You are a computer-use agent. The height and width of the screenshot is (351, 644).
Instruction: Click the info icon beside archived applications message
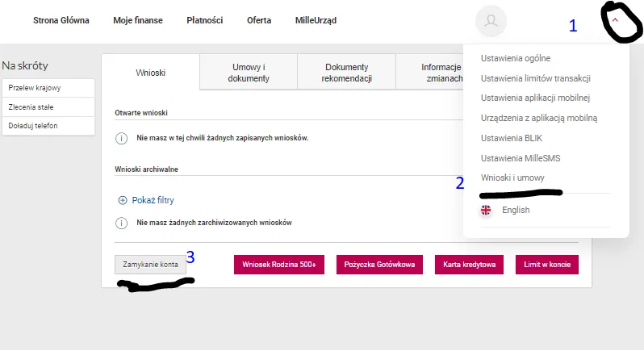pyautogui.click(x=122, y=223)
